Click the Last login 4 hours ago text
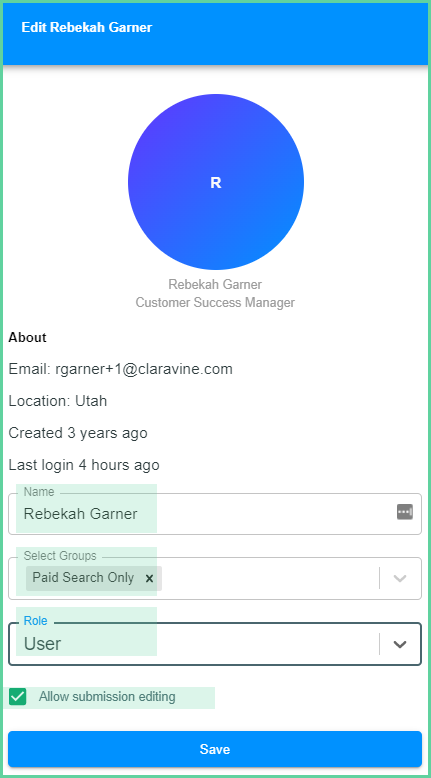Screen dimensions: 431x778 click(x=84, y=465)
